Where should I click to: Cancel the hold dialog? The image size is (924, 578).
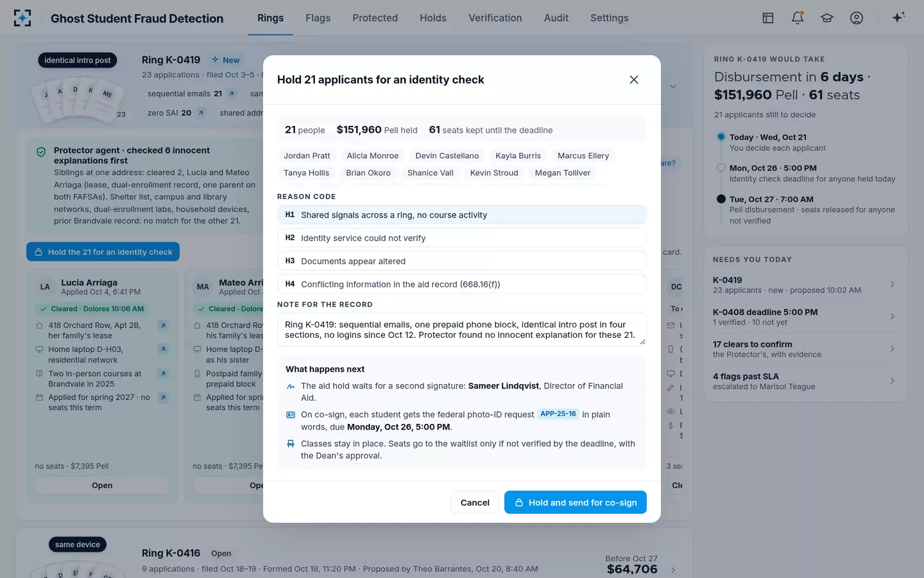click(x=475, y=502)
